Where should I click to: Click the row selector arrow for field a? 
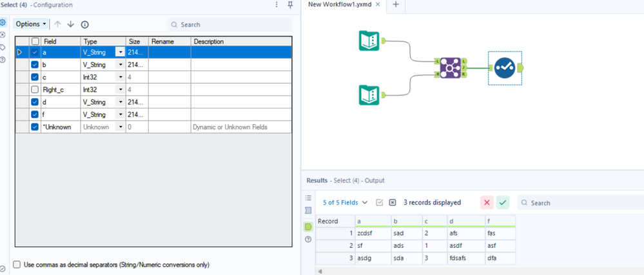pyautogui.click(x=19, y=52)
